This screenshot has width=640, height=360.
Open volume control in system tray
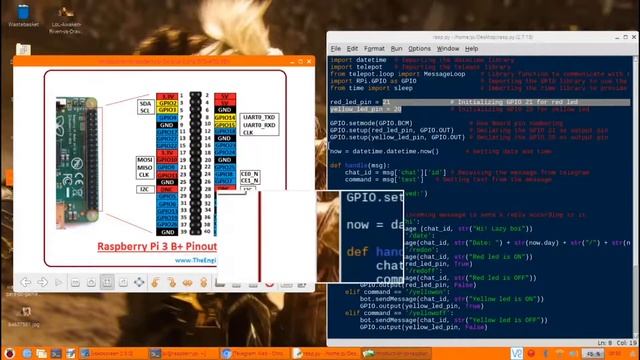(x=573, y=353)
